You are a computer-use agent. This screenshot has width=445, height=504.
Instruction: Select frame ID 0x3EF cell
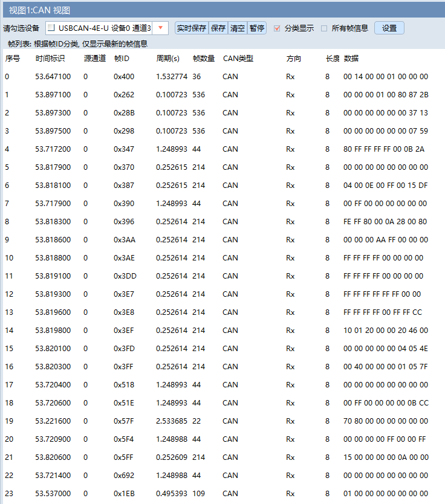[x=123, y=331]
